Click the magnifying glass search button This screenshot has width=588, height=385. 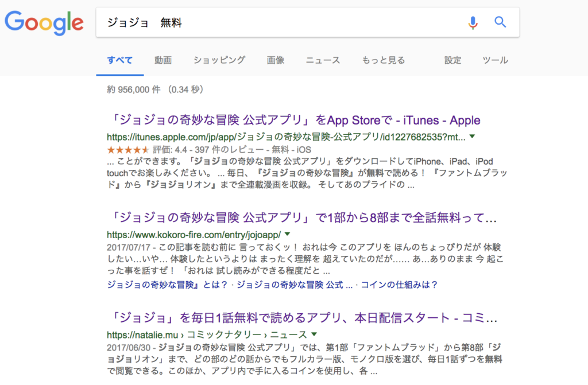[500, 22]
